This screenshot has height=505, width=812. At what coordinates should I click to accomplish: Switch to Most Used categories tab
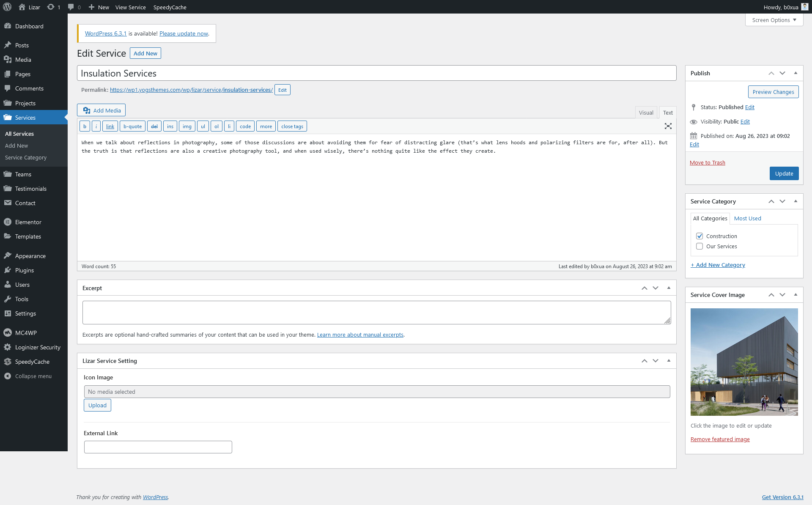point(747,218)
